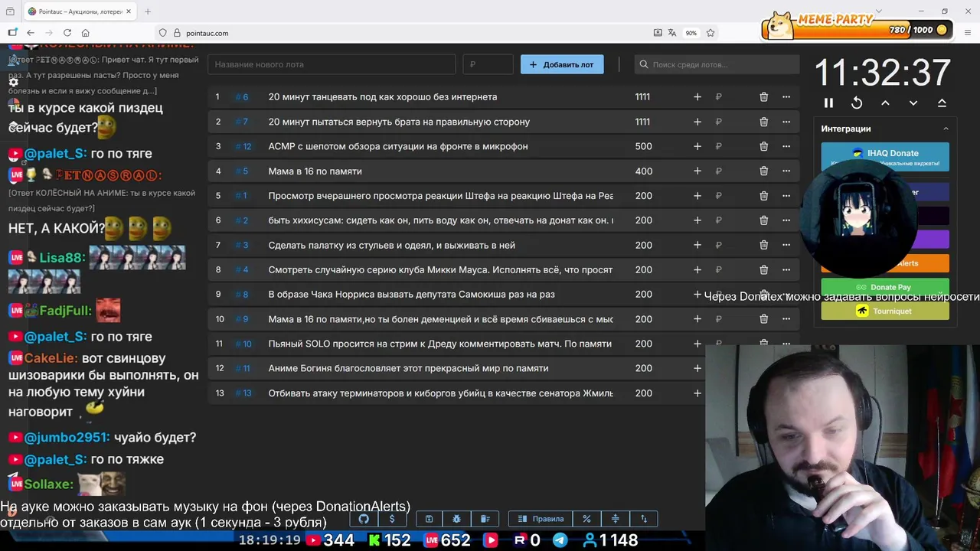
Task: Click the dollar sign icon in bottom toolbar
Action: pos(392,519)
